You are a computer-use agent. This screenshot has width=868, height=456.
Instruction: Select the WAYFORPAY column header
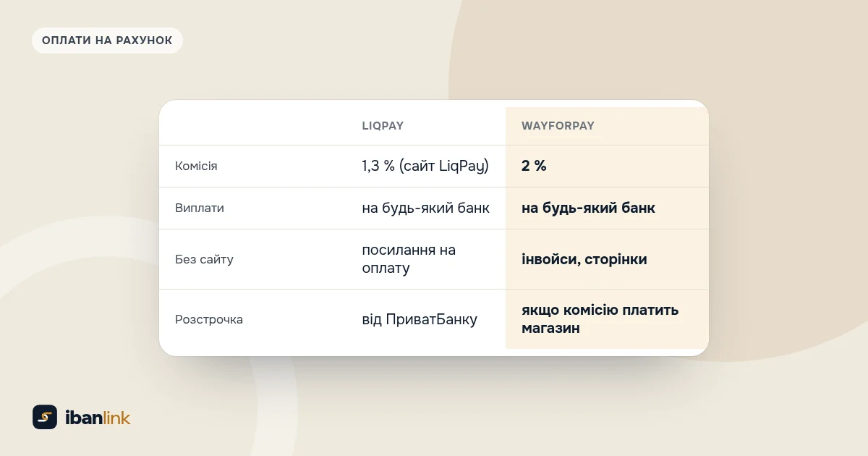point(558,126)
